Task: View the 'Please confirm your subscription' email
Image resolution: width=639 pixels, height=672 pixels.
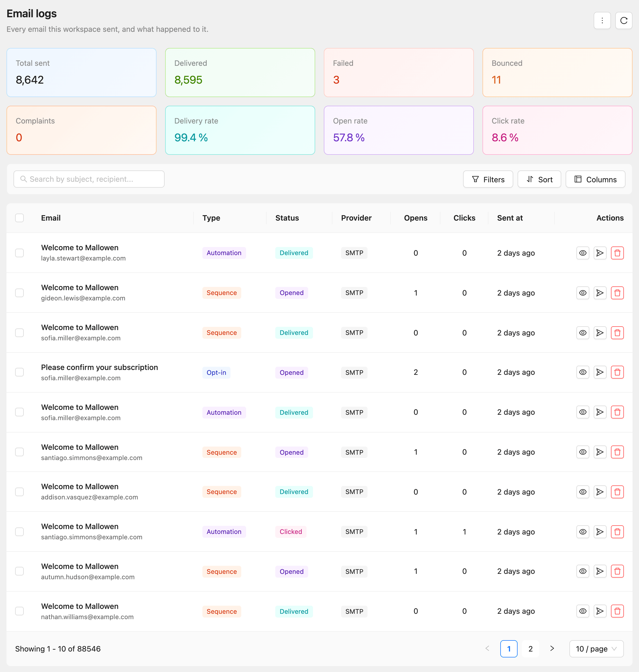Action: 582,372
